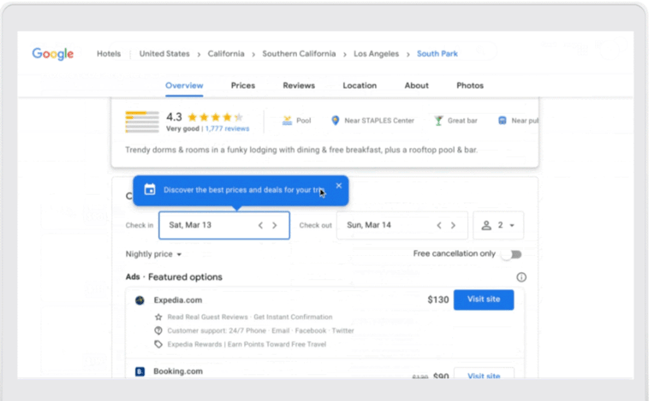650x401 pixels.
Task: Open the 1,777 reviews link
Action: (225, 129)
